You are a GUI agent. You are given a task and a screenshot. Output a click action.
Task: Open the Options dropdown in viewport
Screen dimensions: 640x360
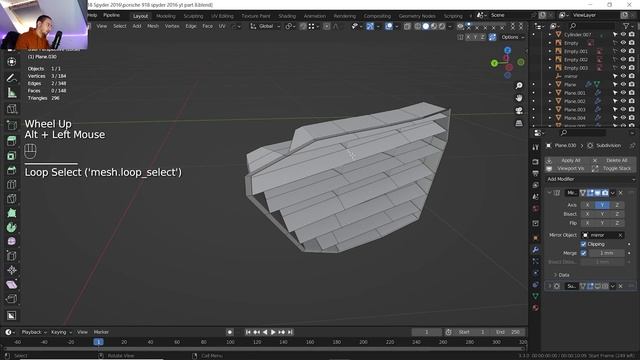513,37
